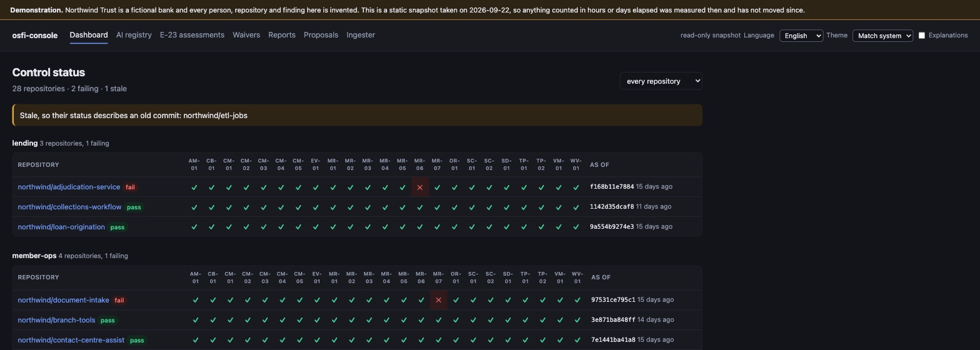Click TP-02 checkmark in loan-origination row
Image resolution: width=980 pixels, height=350 pixels.
tap(541, 227)
